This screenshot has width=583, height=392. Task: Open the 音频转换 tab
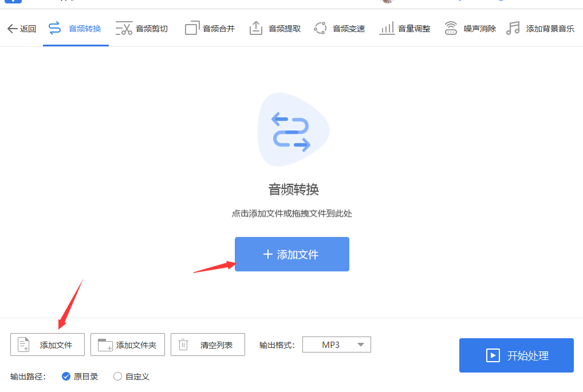coord(76,29)
